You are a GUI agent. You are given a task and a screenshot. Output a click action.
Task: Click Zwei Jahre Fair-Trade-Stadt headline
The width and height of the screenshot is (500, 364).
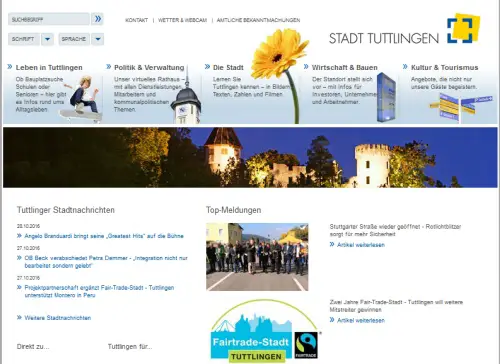point(396,306)
